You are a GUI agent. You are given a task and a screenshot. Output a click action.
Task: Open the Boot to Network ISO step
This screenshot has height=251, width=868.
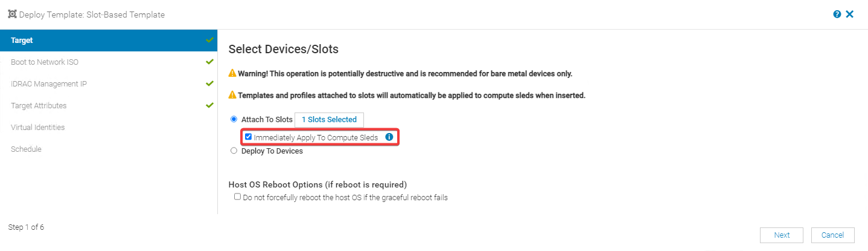pos(45,62)
